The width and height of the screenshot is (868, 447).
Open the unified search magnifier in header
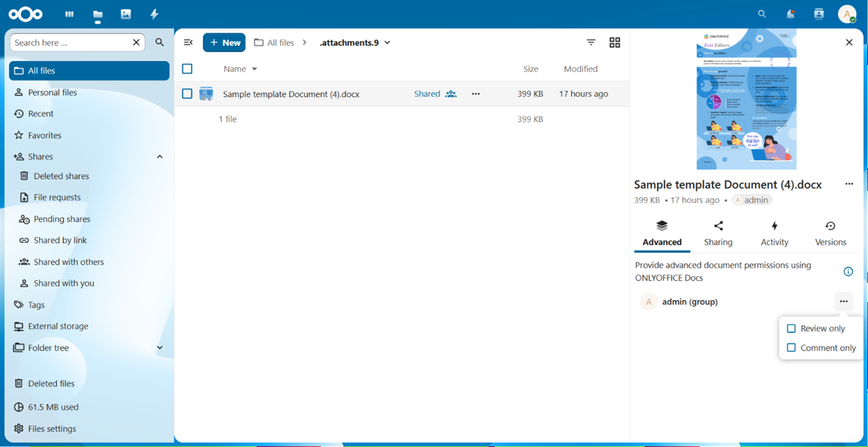click(762, 14)
